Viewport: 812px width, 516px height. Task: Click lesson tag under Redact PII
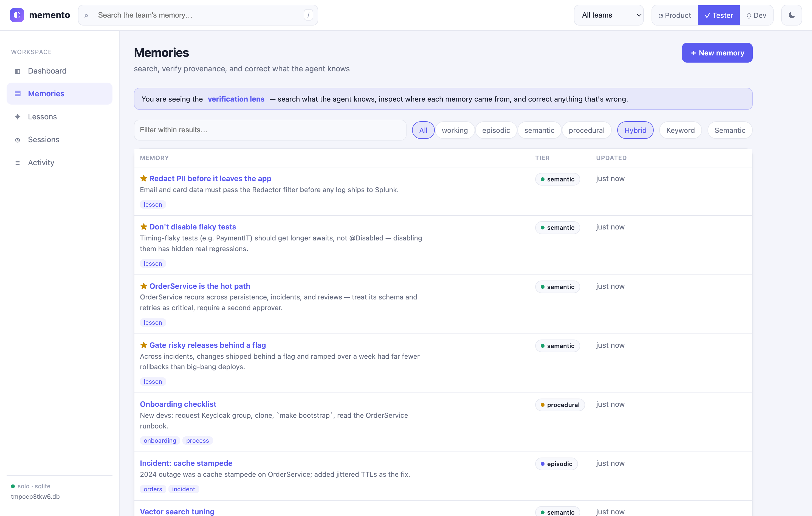tap(153, 204)
